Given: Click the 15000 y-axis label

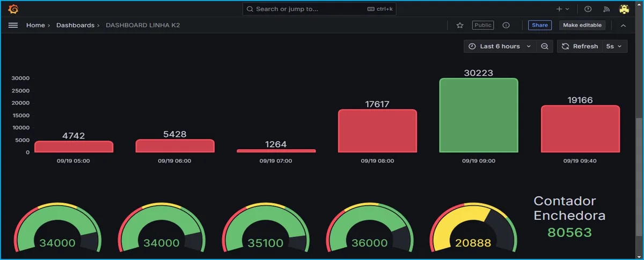Looking at the screenshot, I should pos(20,115).
